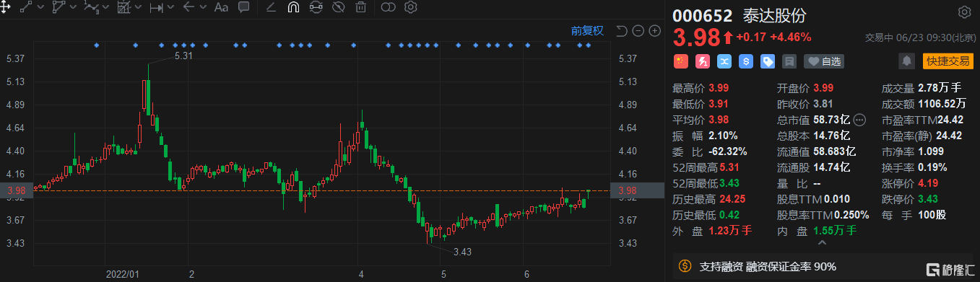Open the text annotation tool (Aa)

[221, 8]
